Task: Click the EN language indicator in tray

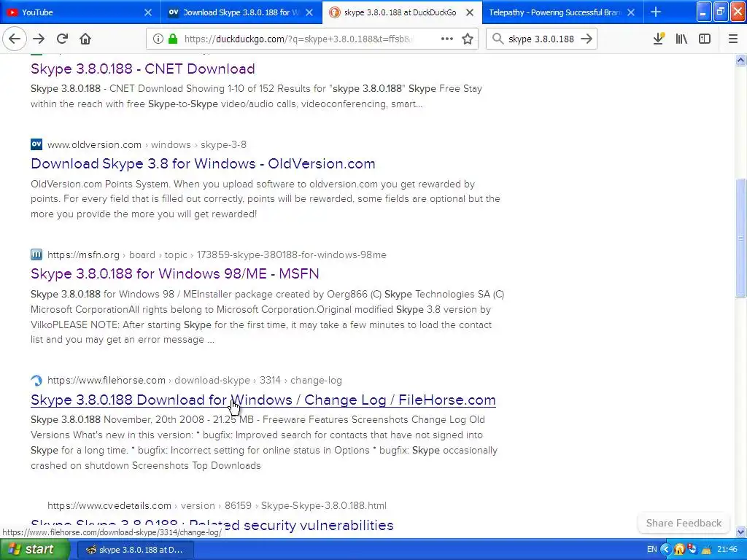Action: coord(651,550)
